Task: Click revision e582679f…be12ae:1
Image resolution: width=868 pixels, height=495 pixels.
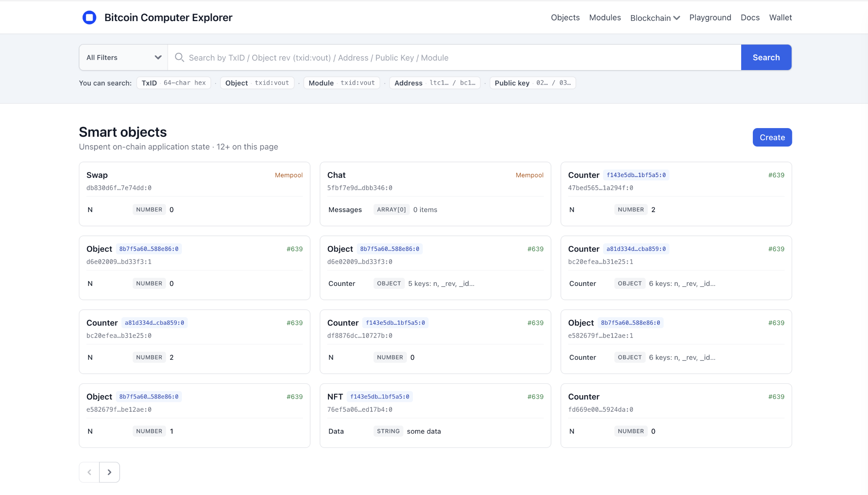Action: click(x=600, y=336)
